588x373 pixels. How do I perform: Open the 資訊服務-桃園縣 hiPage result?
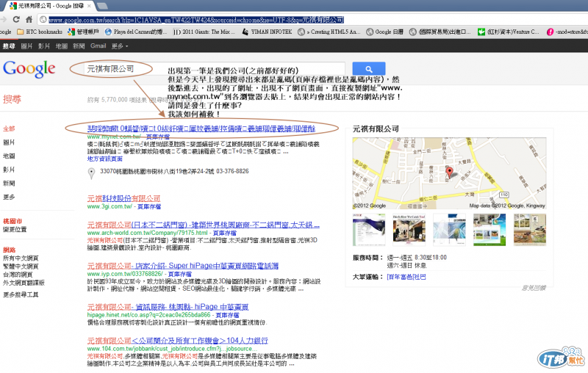(x=168, y=307)
